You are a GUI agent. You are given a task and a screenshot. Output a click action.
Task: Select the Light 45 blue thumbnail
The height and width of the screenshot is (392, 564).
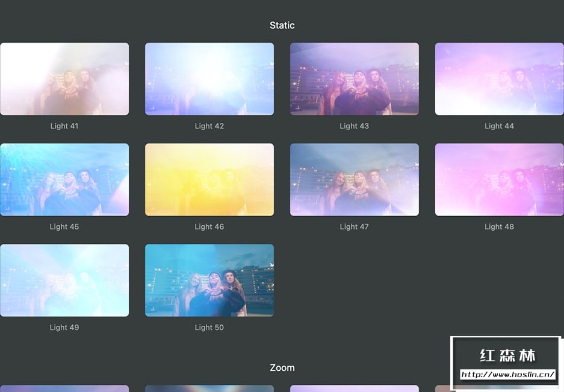(64, 179)
